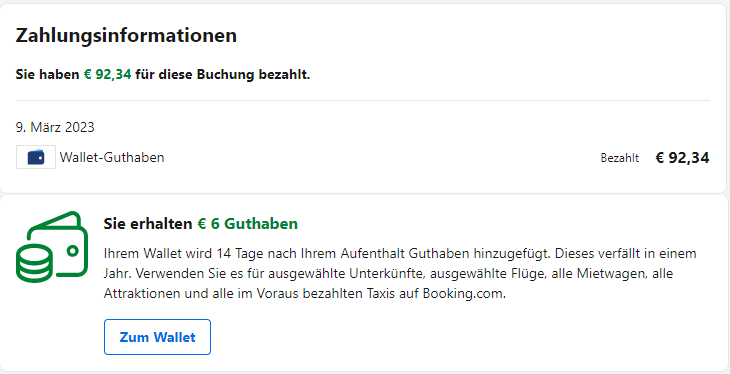Select the Zahlungsinformationen heading

point(126,35)
